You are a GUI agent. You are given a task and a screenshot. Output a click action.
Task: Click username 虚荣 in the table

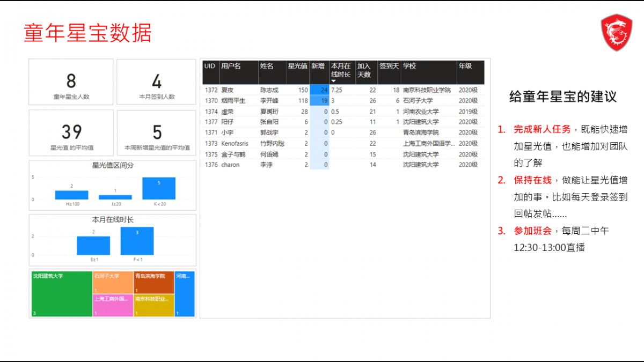228,112
